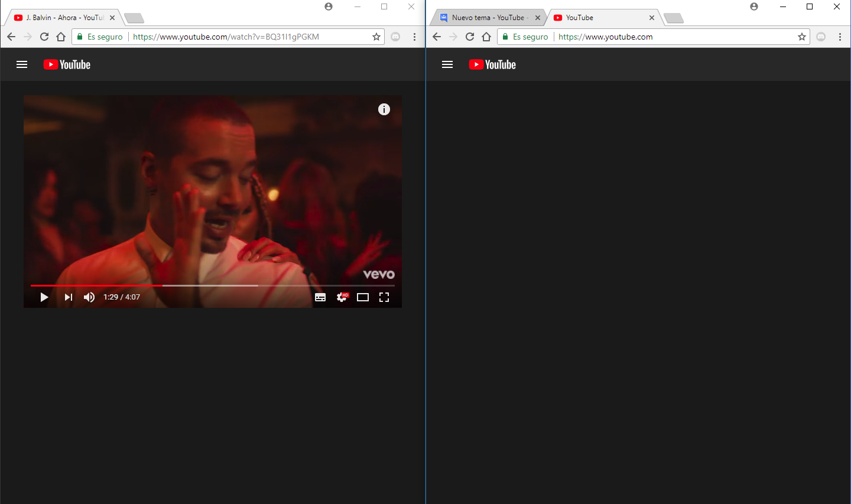
Task: Open Chrome menu in left window
Action: 414,37
